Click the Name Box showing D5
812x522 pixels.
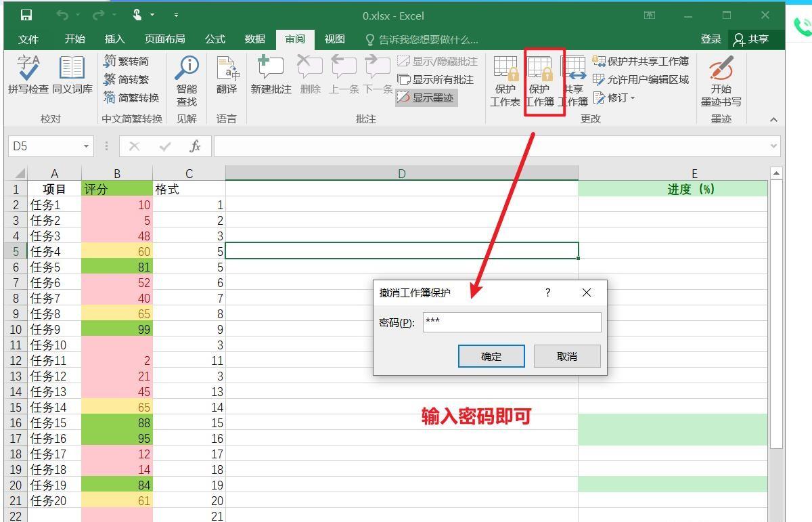(45, 146)
